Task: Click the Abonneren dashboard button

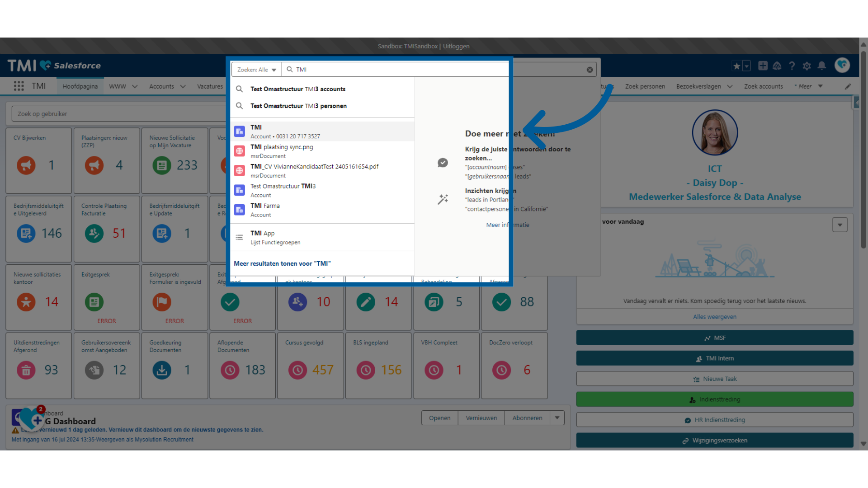Action: [x=527, y=418]
